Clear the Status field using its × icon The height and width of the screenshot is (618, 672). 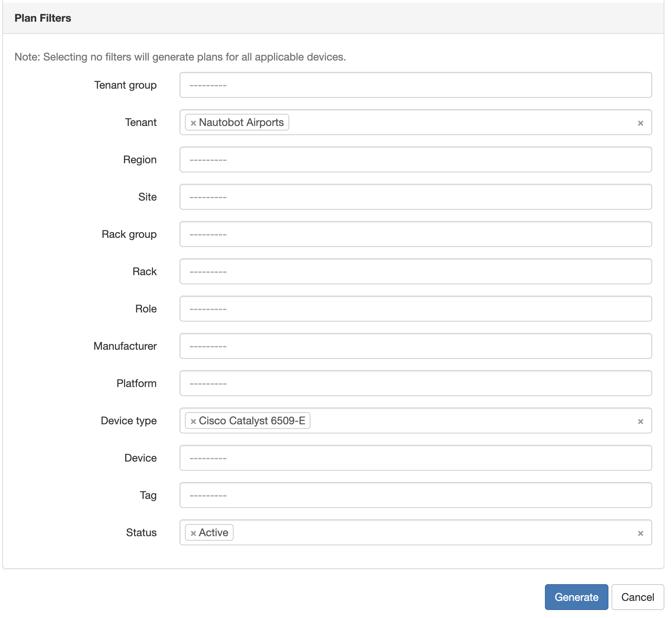(641, 532)
